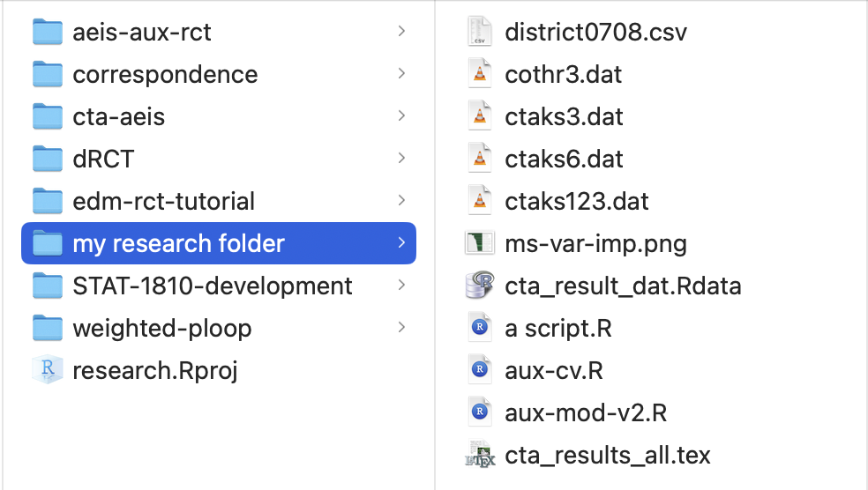Click the CSV icon for district0708.csv
This screenshot has width=868, height=490.
pyautogui.click(x=479, y=32)
